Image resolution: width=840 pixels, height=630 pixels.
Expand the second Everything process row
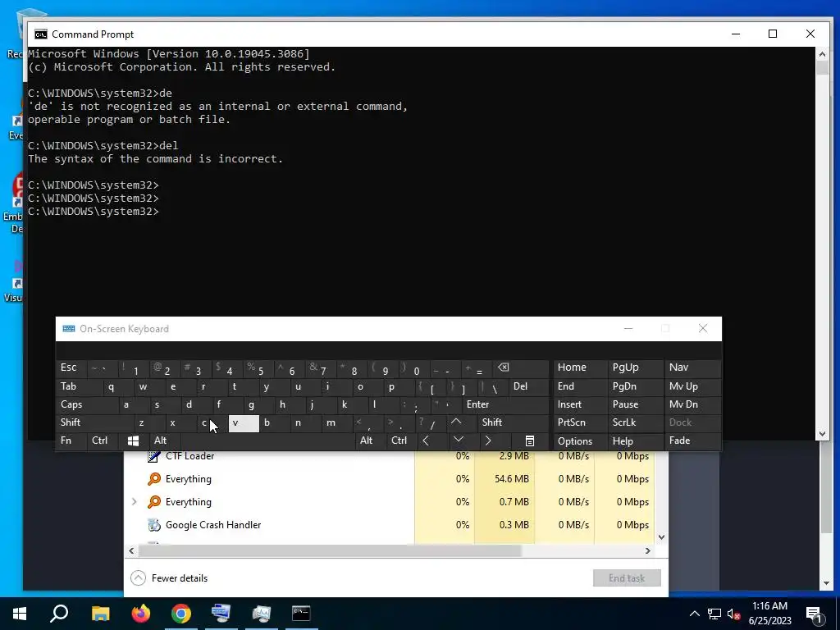(134, 502)
